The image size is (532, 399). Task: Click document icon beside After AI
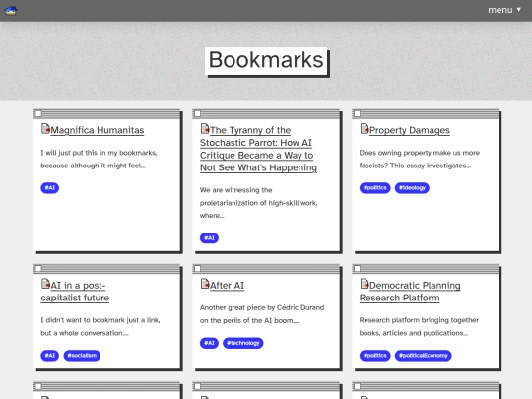tap(205, 284)
